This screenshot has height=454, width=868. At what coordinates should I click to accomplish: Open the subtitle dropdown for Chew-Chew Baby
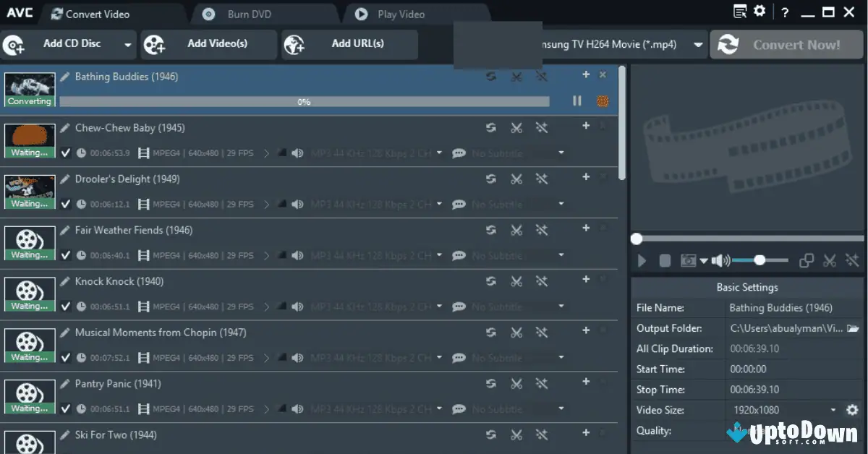tap(562, 153)
